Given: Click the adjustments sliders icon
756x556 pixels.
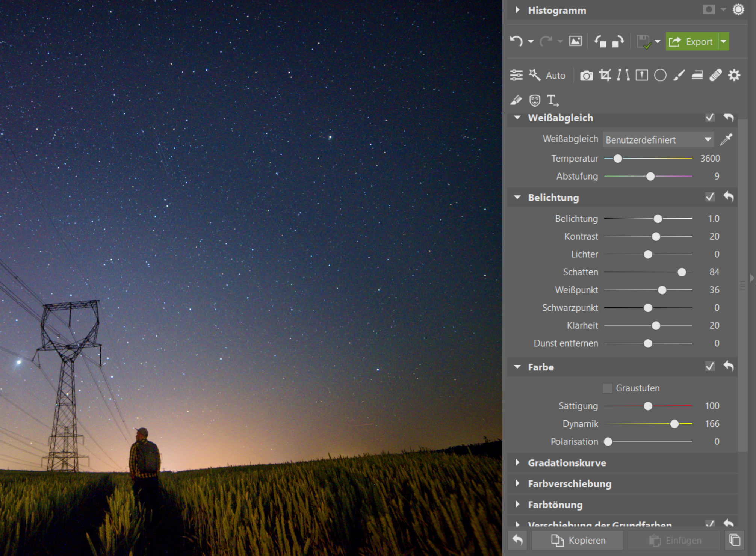Looking at the screenshot, I should [516, 75].
